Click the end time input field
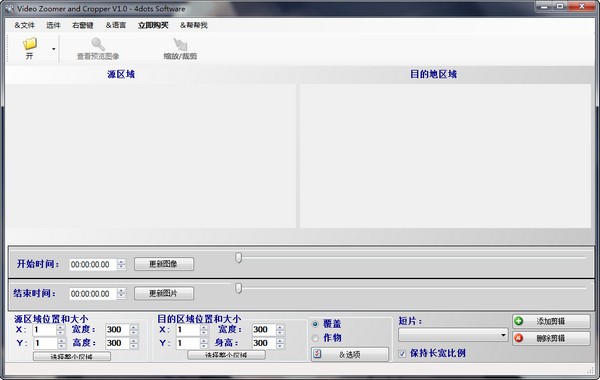The height and width of the screenshot is (380, 600). (93, 294)
